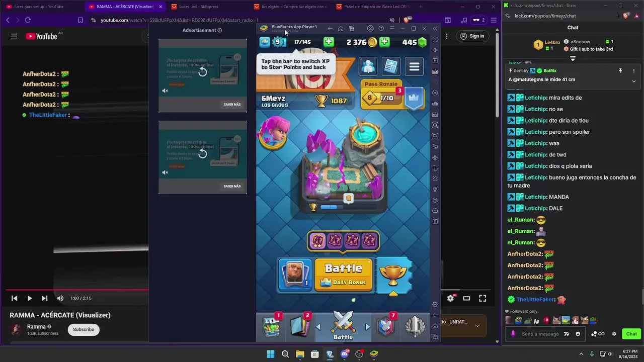Reload the YouTube page

pos(28,20)
